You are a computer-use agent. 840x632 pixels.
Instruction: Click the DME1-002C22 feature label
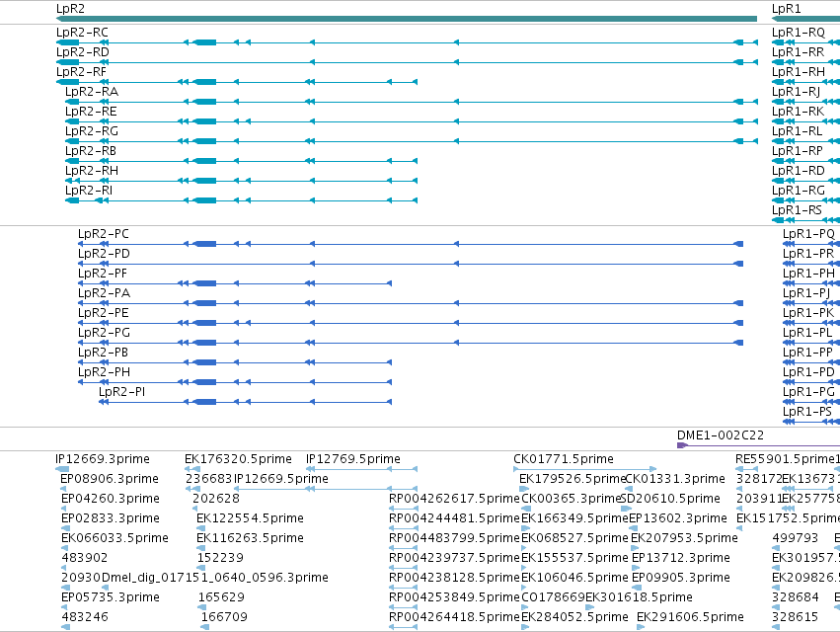point(721,435)
